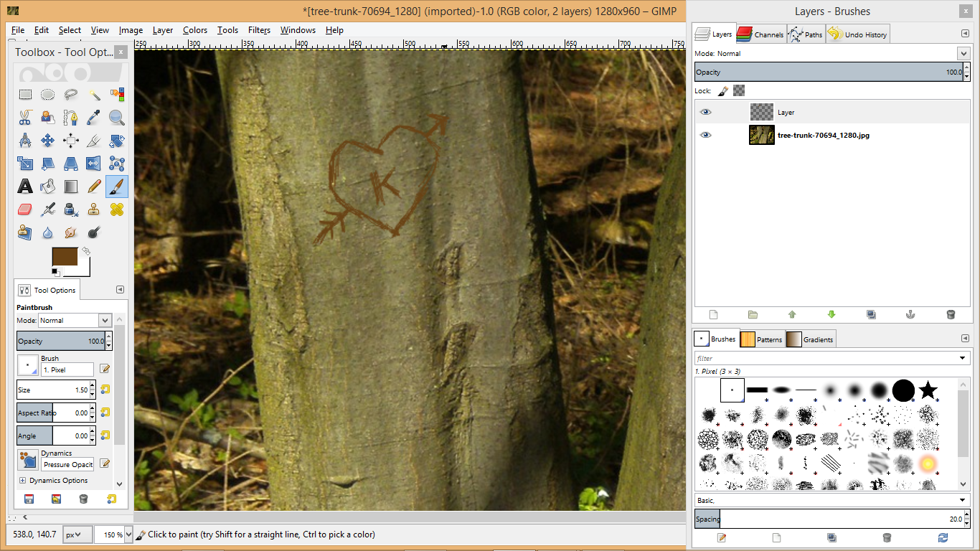Open the Pressure Opacity dynamics selector
980x551 pixels.
[x=28, y=459]
